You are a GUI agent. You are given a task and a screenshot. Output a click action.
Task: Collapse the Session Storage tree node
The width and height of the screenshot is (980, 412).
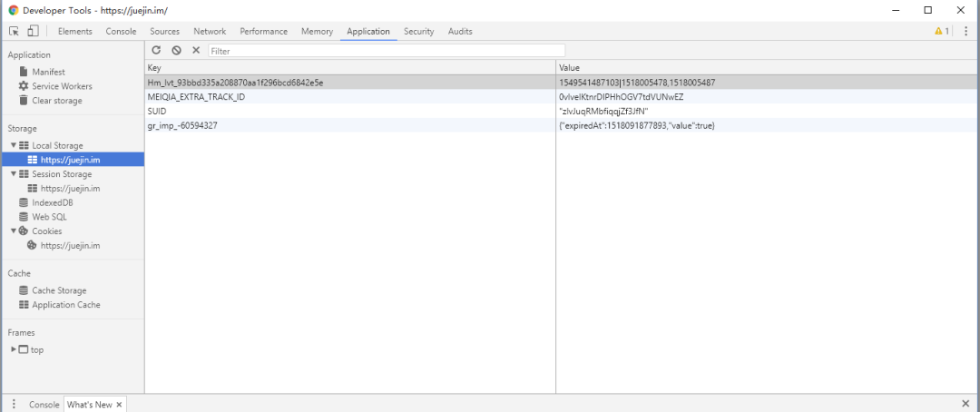point(13,174)
